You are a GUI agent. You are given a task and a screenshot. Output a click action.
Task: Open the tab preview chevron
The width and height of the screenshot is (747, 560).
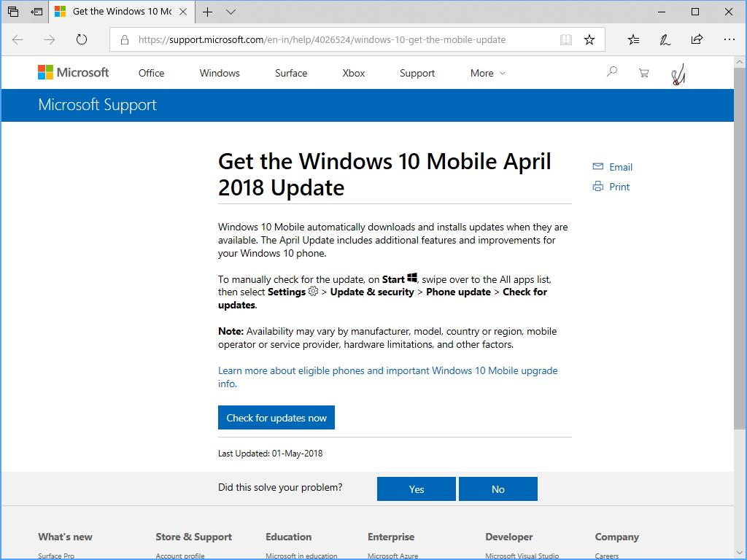tap(231, 12)
